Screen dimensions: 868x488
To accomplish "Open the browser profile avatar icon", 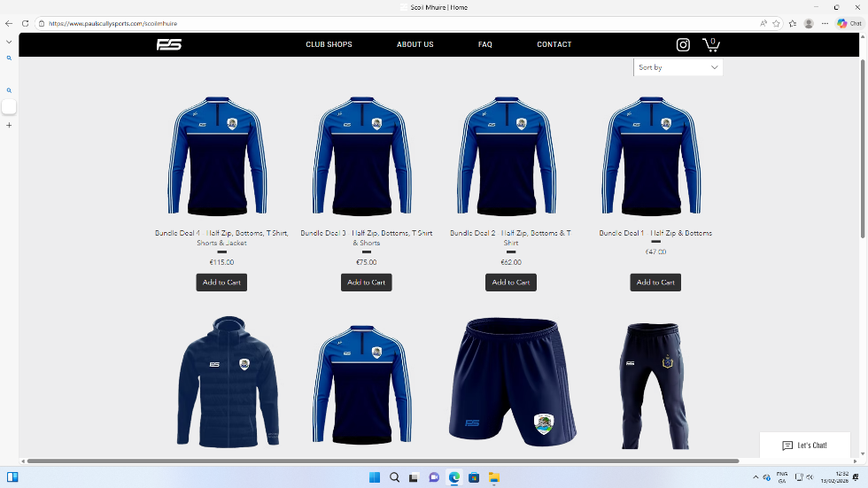I will (x=809, y=23).
